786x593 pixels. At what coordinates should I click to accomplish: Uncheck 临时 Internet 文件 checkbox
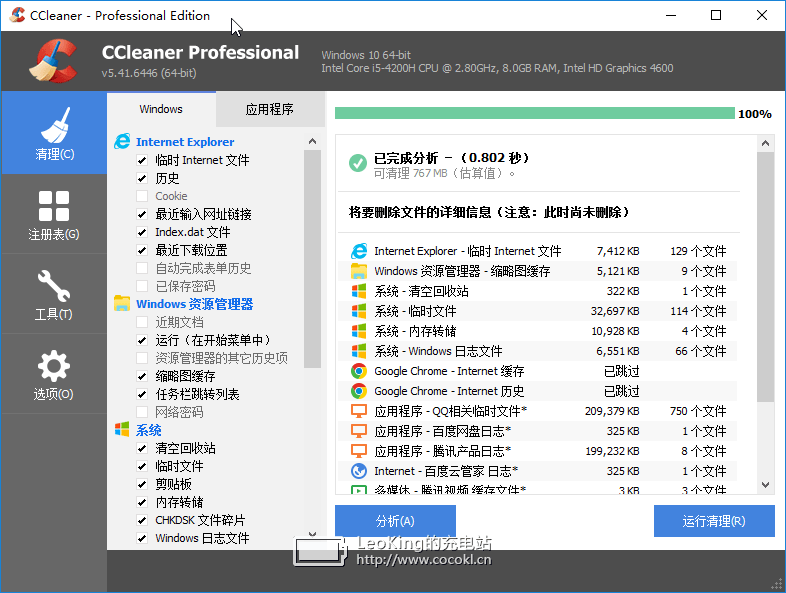142,160
